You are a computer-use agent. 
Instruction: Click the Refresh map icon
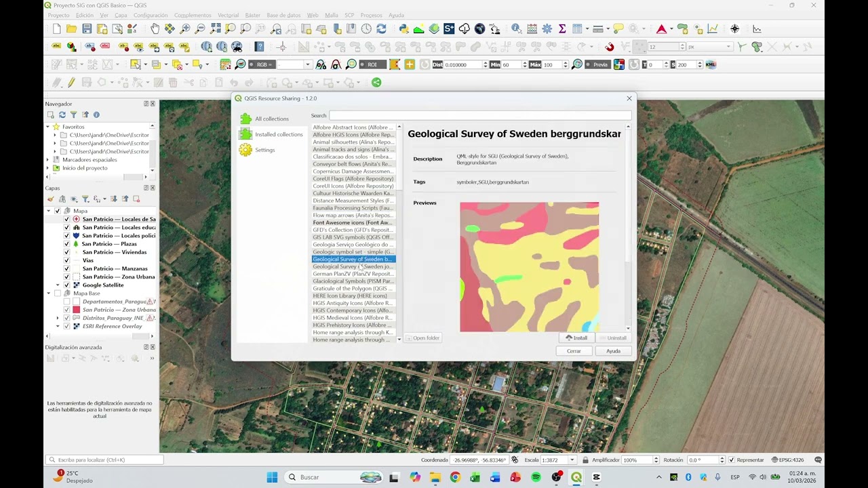381,28
